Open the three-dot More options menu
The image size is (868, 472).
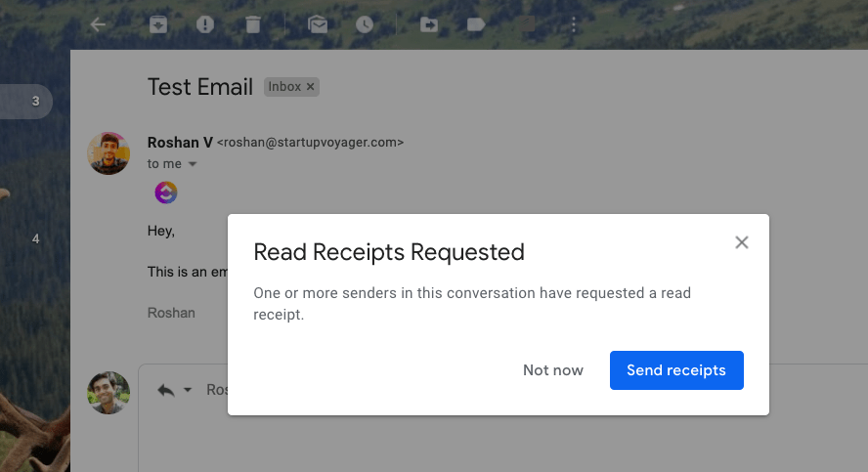(x=573, y=25)
